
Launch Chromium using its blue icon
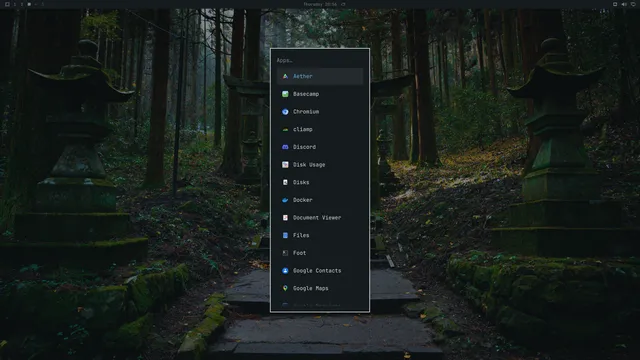pos(285,111)
